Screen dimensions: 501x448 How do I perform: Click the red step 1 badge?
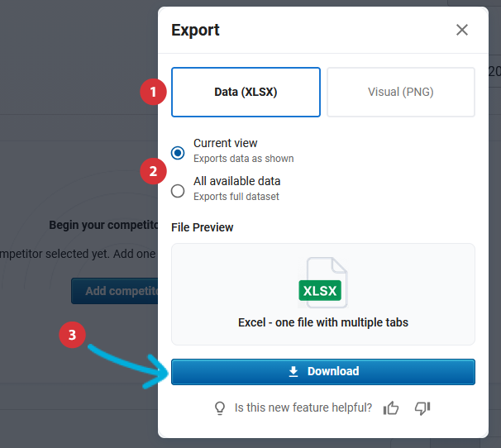pyautogui.click(x=150, y=92)
